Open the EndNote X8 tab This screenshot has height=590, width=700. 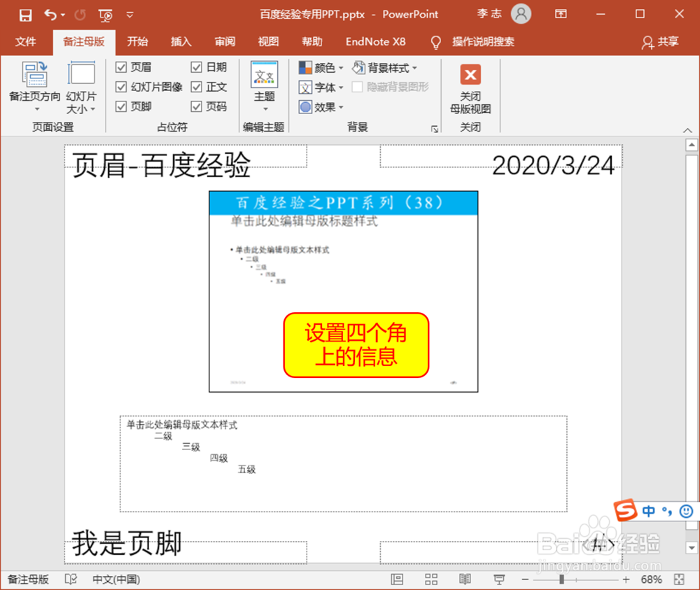[x=375, y=42]
